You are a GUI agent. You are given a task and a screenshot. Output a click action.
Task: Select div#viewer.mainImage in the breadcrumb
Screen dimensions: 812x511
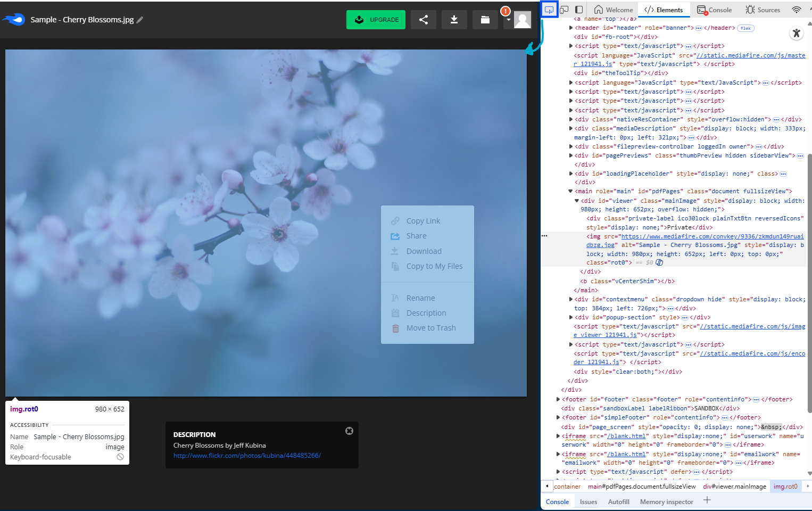point(734,487)
